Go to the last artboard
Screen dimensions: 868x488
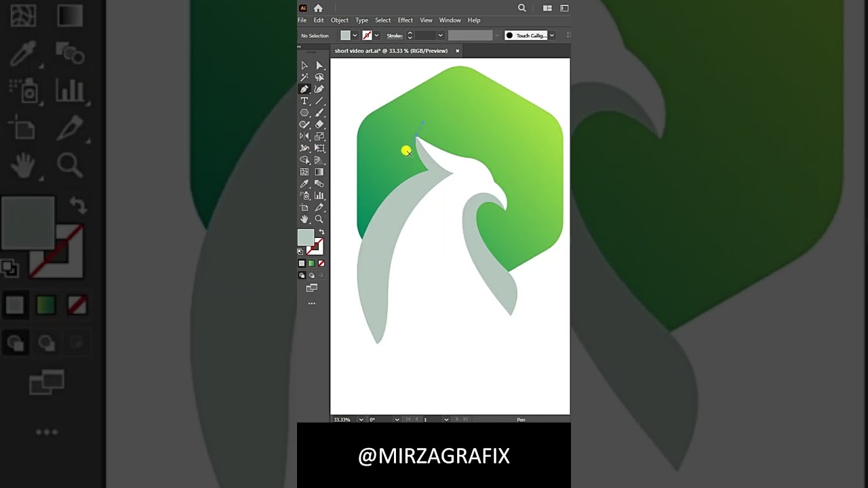[x=465, y=420]
